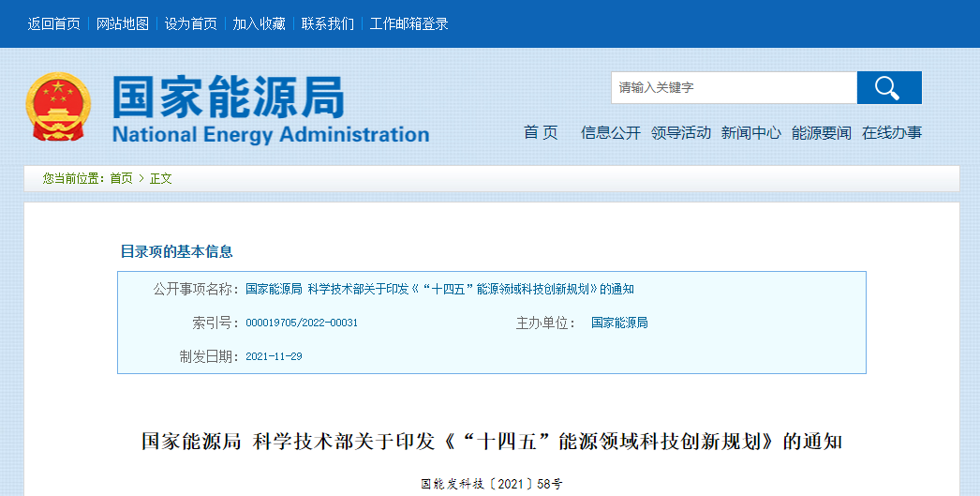Open the 网站地图 link
Image resolution: width=980 pixels, height=496 pixels.
123,23
